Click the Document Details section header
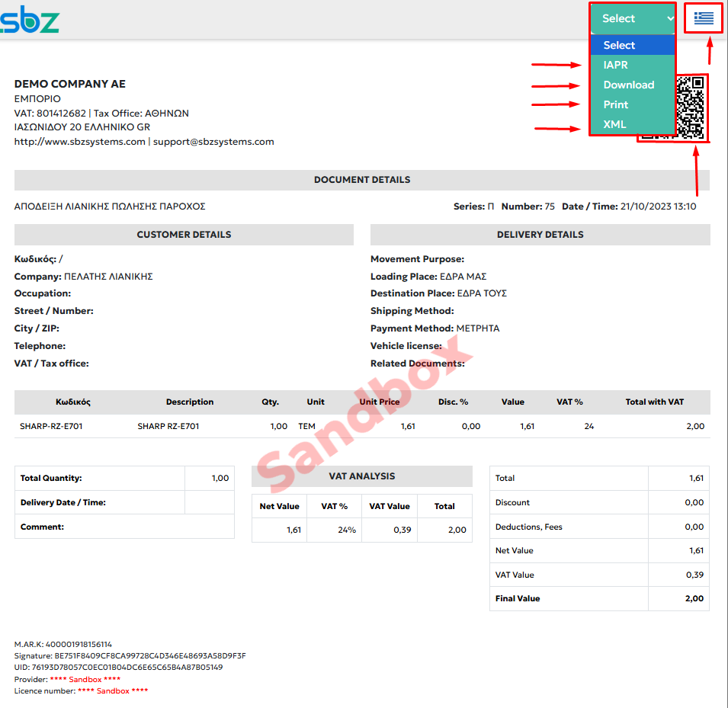The width and height of the screenshot is (728, 708). [362, 180]
